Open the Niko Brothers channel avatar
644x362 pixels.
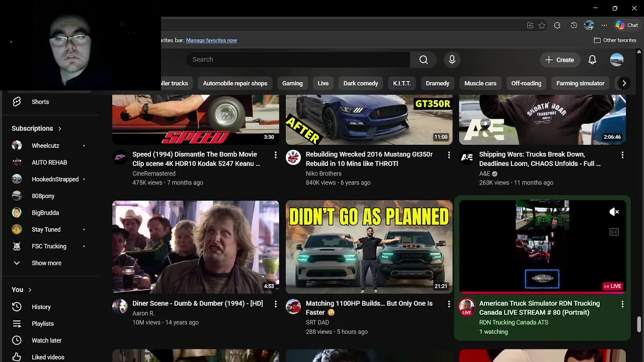click(293, 157)
